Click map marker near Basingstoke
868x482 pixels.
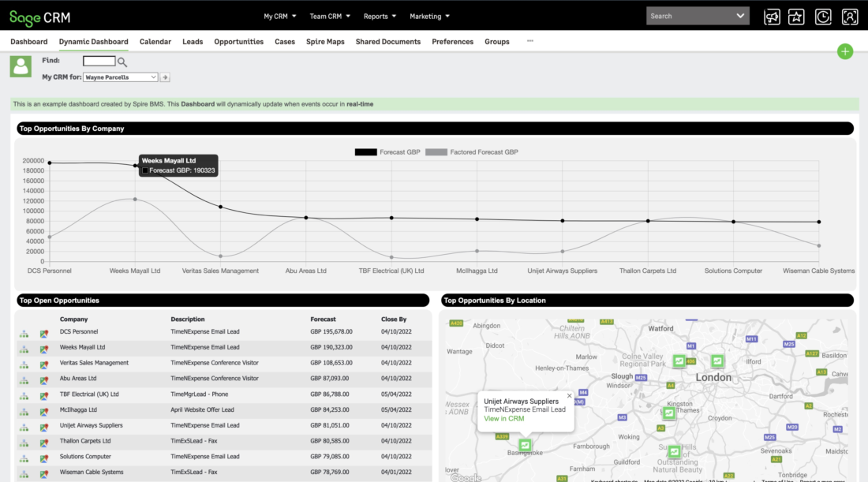click(525, 445)
